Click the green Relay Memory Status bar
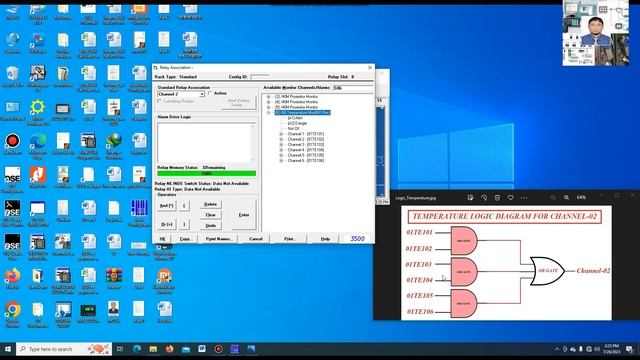 (207, 173)
